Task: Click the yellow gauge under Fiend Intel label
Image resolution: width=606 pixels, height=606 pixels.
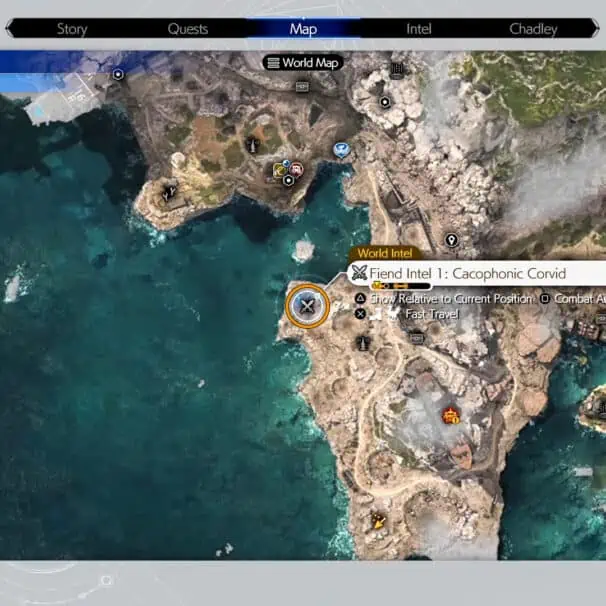Action: point(400,286)
